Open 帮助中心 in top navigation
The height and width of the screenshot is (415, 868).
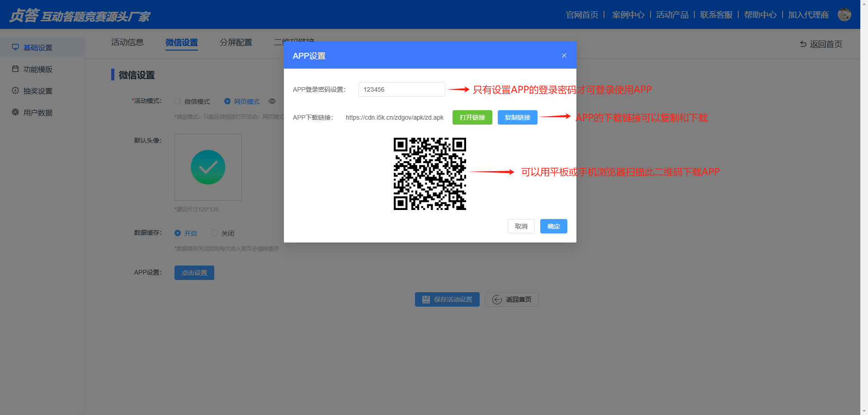pyautogui.click(x=760, y=15)
